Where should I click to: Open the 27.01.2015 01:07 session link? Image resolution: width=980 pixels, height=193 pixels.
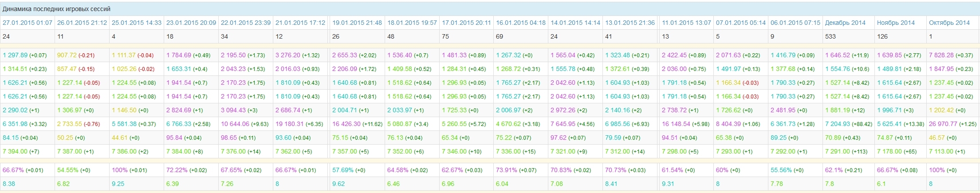pyautogui.click(x=28, y=23)
